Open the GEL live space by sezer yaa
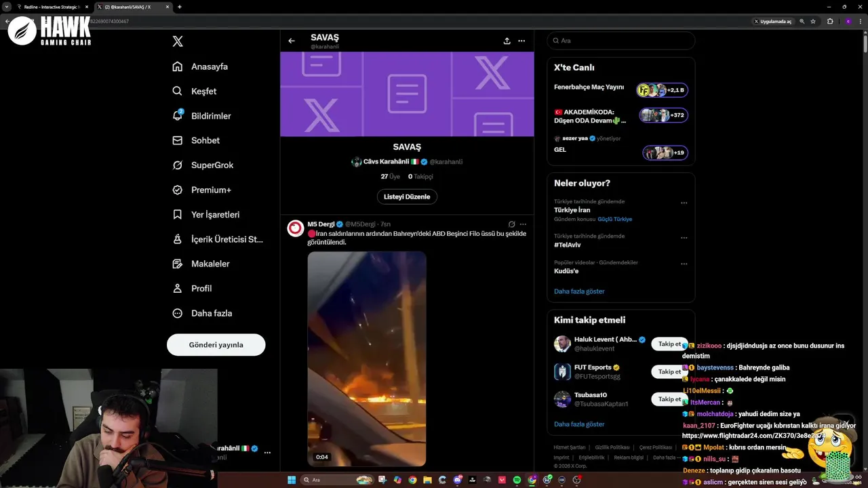Screen dimensions: 868x488 [x=620, y=146]
